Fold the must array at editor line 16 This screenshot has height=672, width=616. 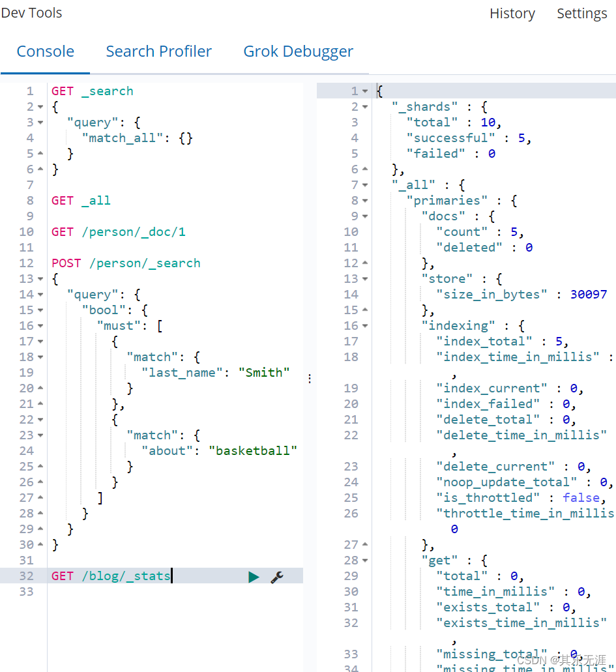40,326
